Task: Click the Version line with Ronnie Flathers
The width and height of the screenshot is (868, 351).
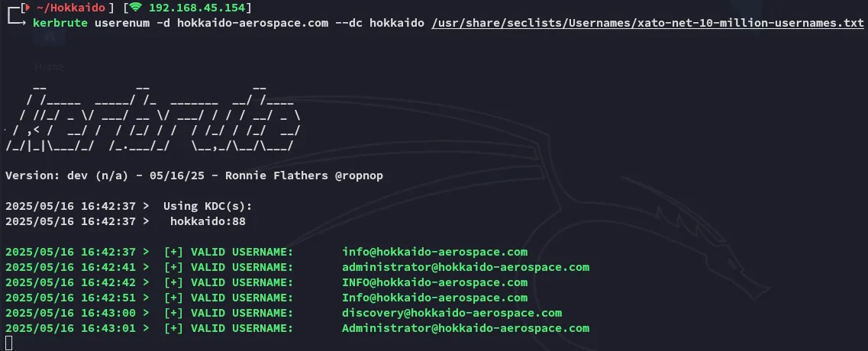Action: [194, 175]
